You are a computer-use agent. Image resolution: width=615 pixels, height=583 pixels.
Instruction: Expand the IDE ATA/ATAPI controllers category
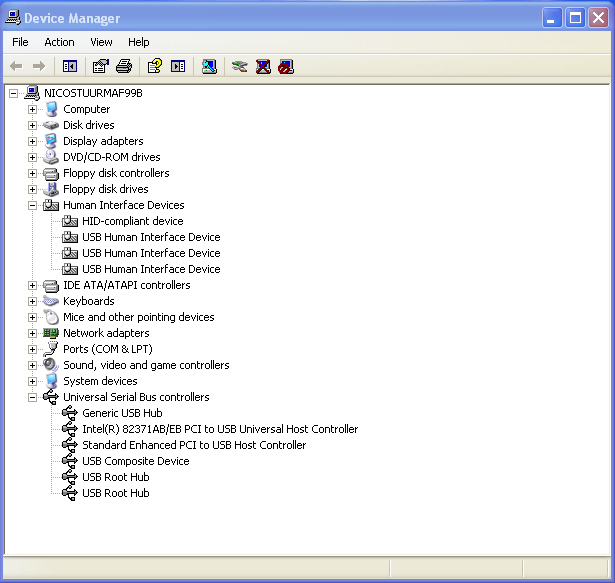[33, 286]
